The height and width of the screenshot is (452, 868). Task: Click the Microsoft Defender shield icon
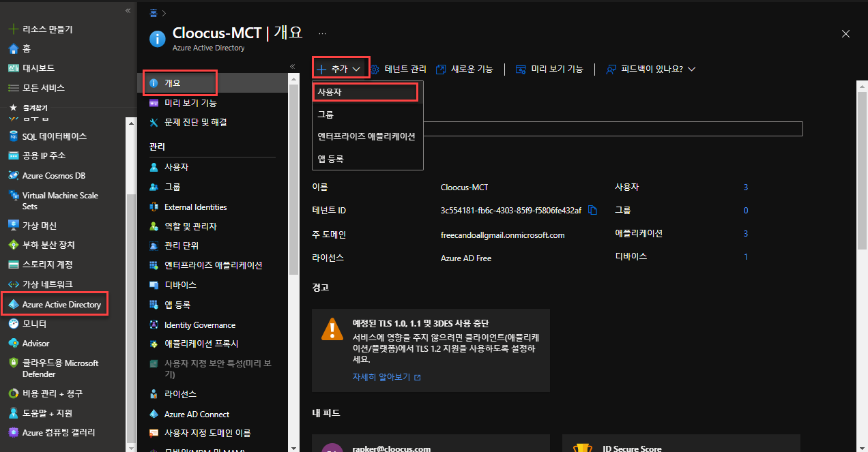coord(13,363)
